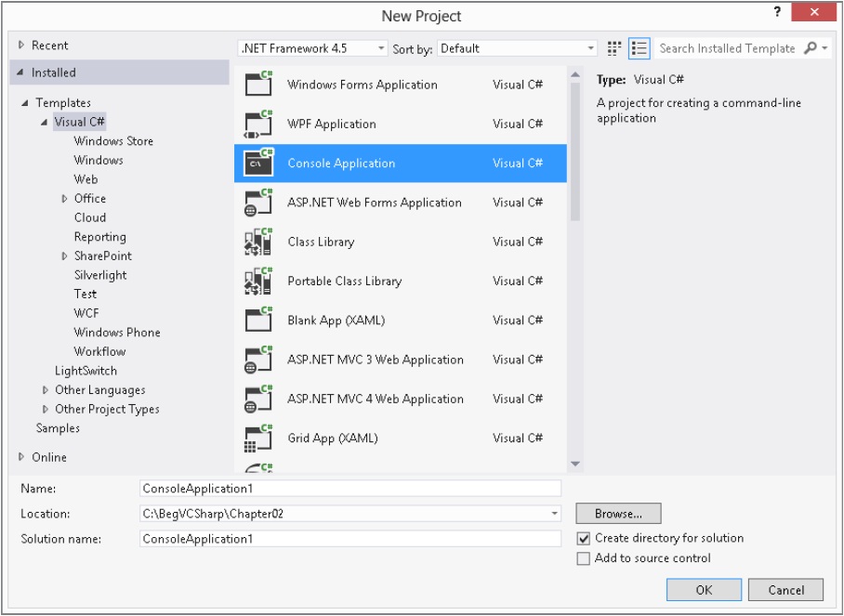The image size is (844, 616).
Task: Select the Windows Phone category
Action: [x=117, y=333]
